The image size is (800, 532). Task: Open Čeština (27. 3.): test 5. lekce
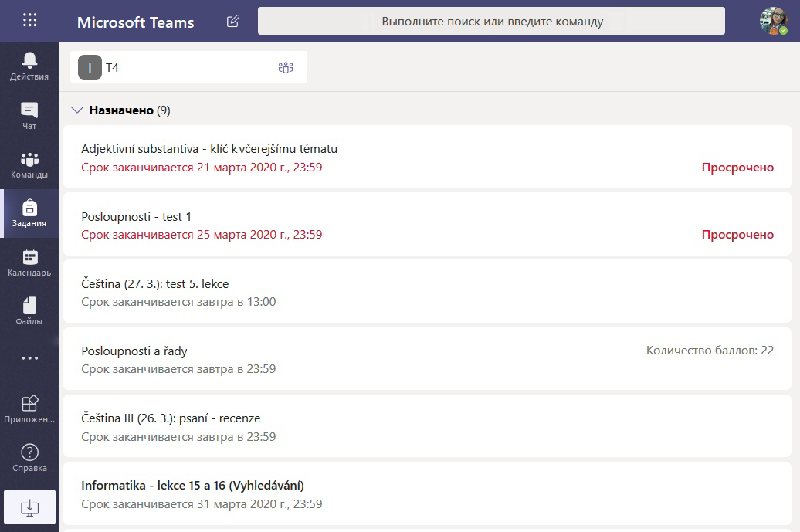pos(427,292)
